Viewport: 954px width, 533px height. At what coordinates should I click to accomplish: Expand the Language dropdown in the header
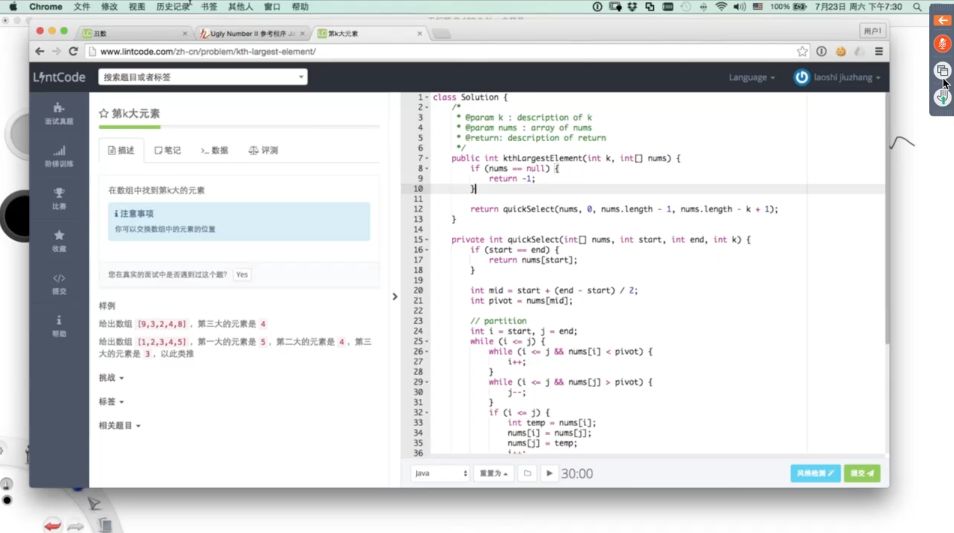click(751, 77)
